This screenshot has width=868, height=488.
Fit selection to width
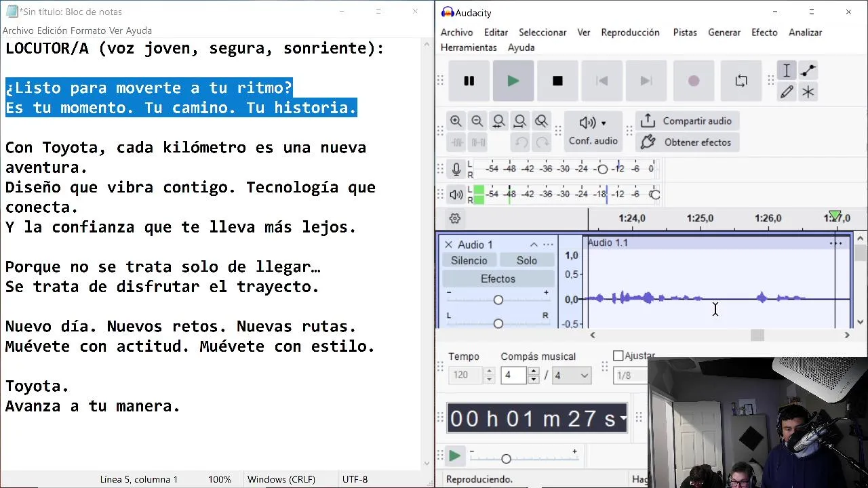coord(498,121)
